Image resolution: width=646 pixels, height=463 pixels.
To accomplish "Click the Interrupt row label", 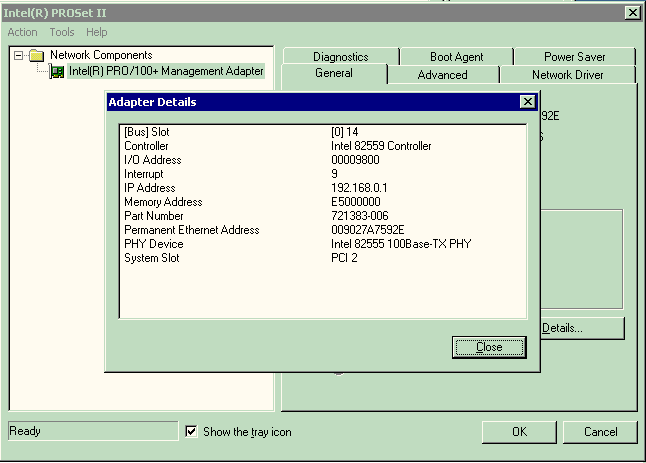I will coord(144,174).
